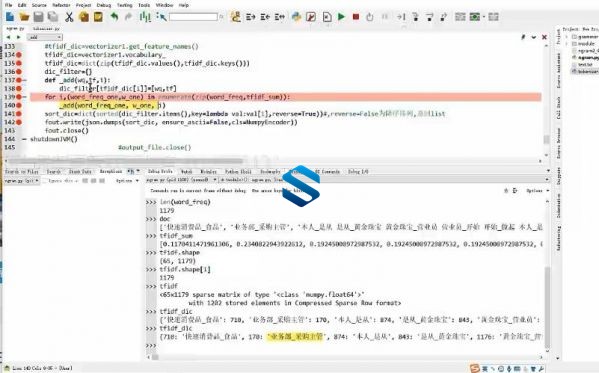The image size is (599, 373).
Task: Open a file with the folder icon
Action: (24, 17)
